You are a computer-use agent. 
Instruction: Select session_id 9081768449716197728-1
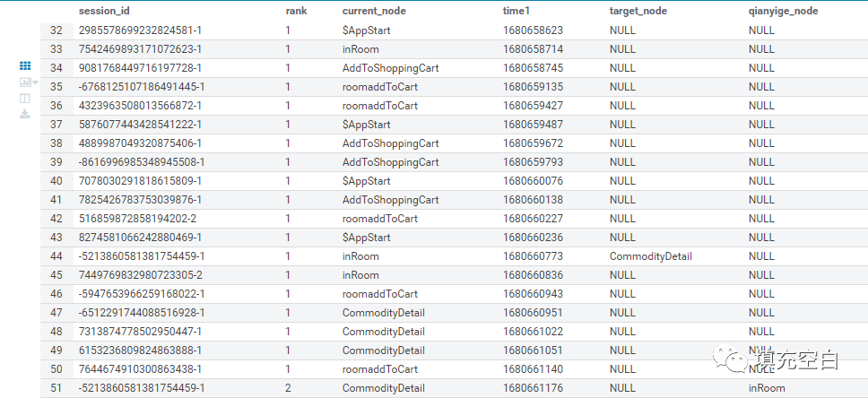[x=140, y=68]
